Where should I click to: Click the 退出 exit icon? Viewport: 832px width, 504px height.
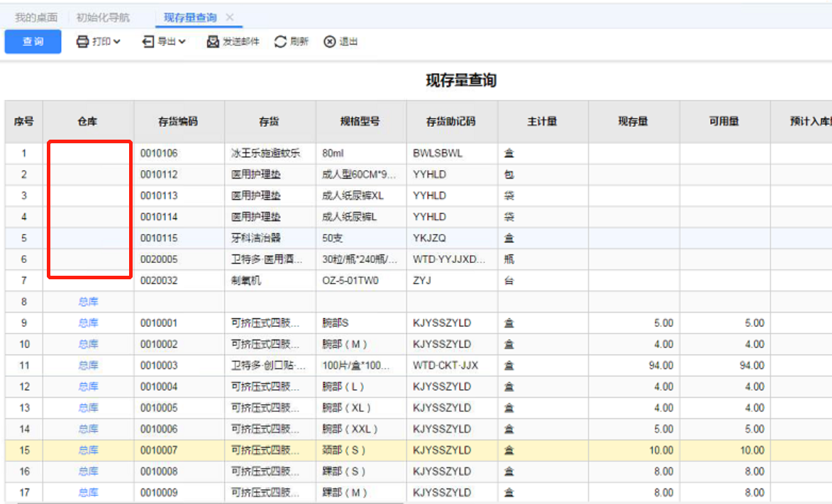tap(330, 41)
